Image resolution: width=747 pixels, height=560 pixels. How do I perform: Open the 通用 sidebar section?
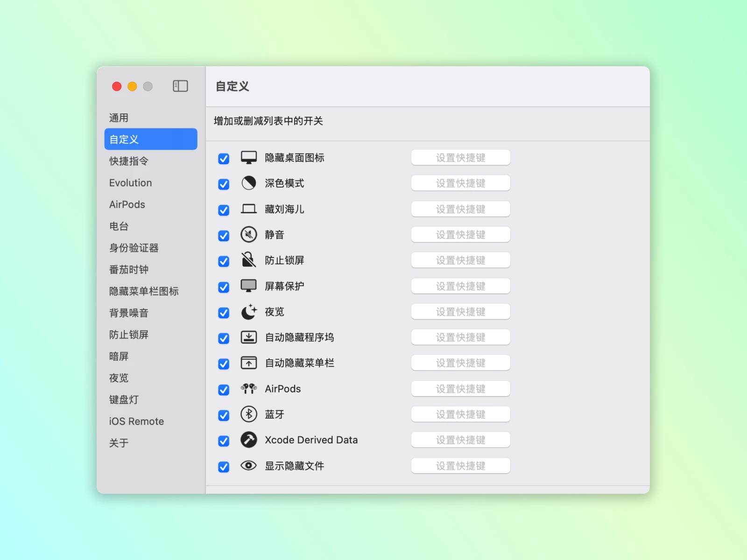coord(151,118)
